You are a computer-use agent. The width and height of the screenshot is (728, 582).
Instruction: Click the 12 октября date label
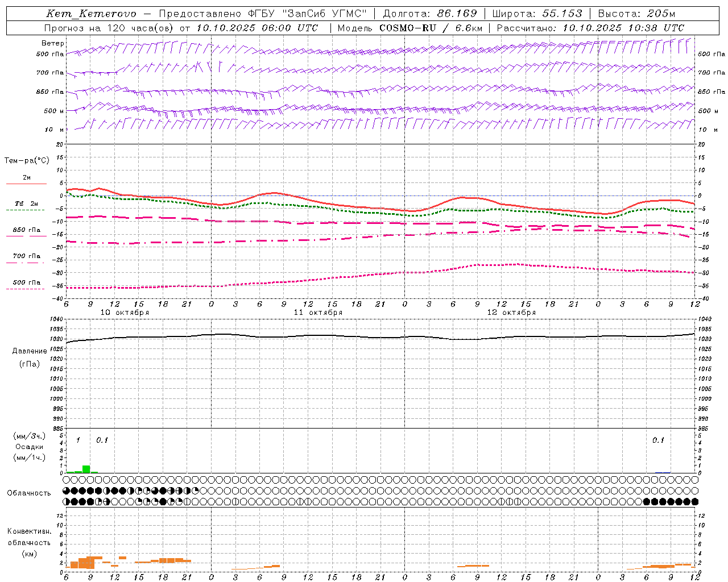click(511, 313)
